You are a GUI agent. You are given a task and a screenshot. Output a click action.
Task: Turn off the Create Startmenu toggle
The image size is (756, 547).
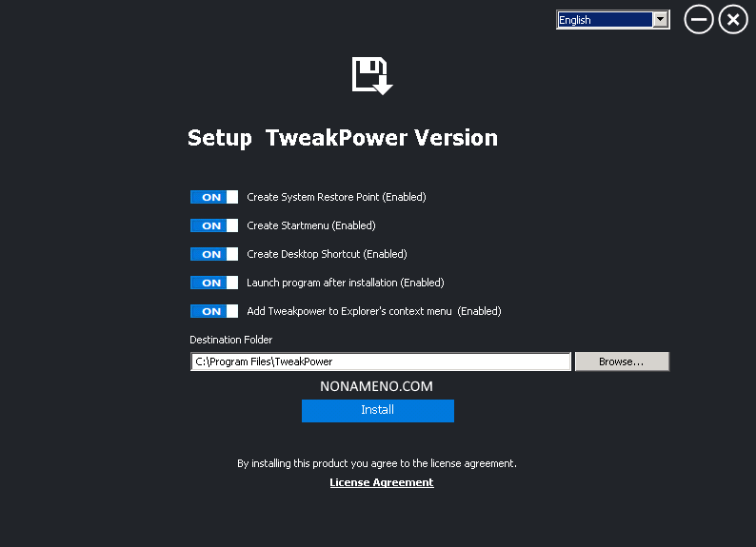[214, 225]
